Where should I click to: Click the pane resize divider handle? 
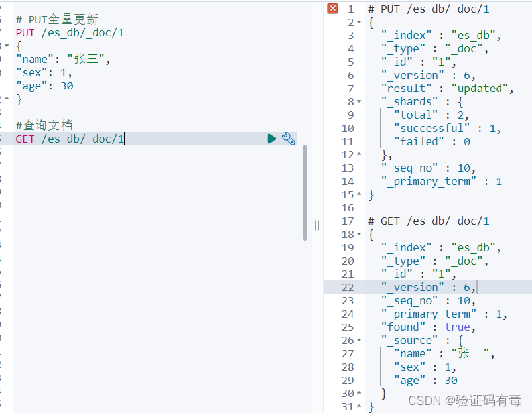(x=317, y=225)
